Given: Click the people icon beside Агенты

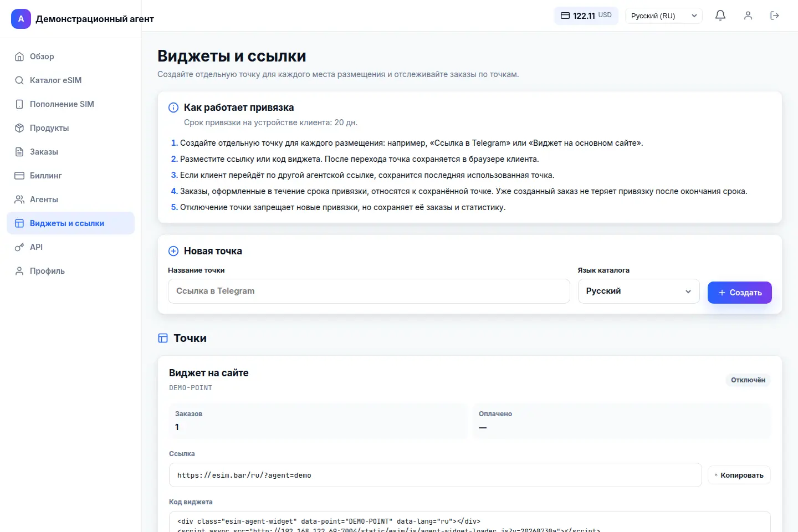Looking at the screenshot, I should pos(19,199).
